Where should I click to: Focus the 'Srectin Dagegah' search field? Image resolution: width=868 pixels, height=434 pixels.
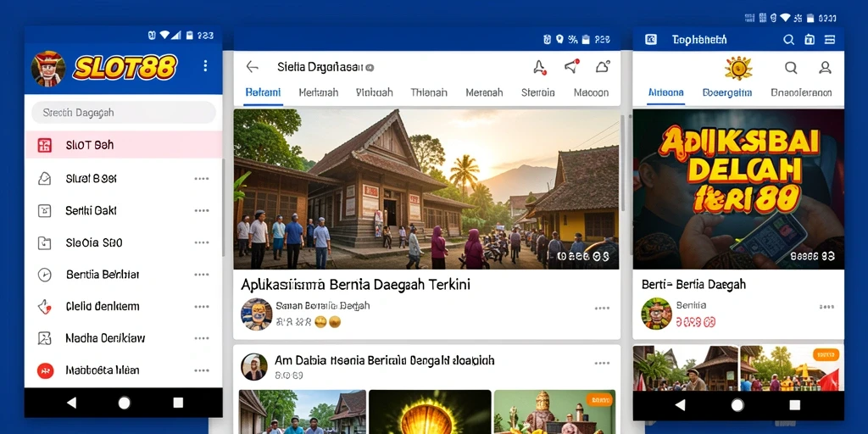point(124,113)
